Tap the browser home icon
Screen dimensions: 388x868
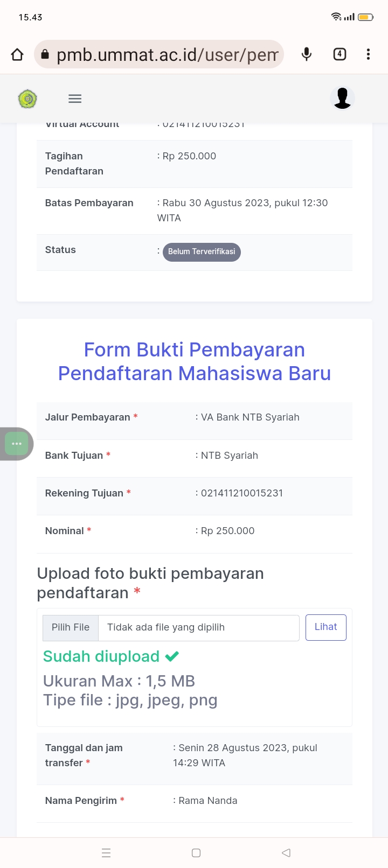[17, 54]
